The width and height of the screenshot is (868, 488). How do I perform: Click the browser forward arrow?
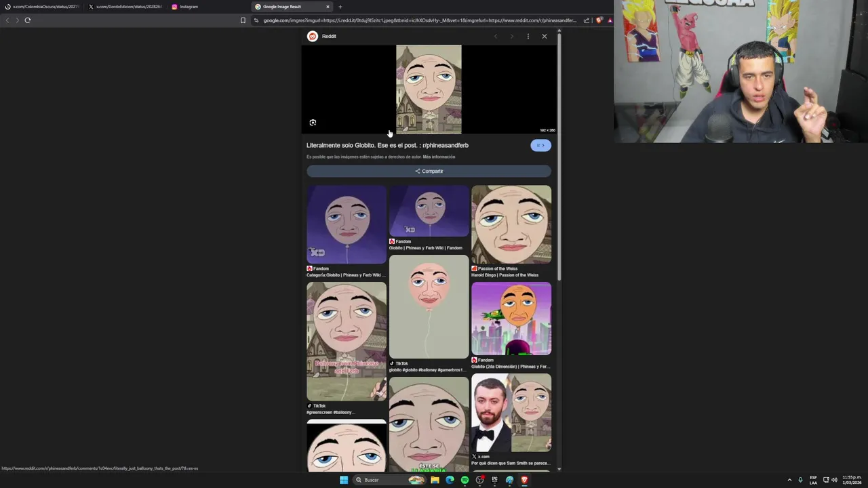(x=18, y=20)
